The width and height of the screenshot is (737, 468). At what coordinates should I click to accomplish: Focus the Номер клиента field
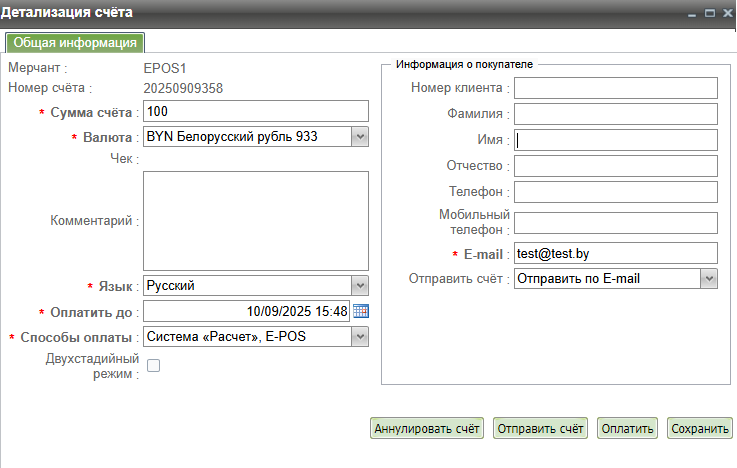point(616,89)
